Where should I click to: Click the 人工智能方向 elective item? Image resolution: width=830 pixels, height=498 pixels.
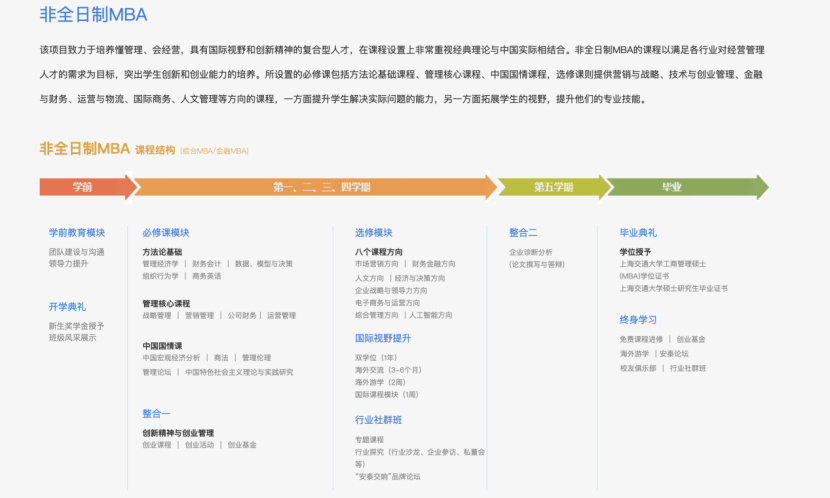(430, 315)
